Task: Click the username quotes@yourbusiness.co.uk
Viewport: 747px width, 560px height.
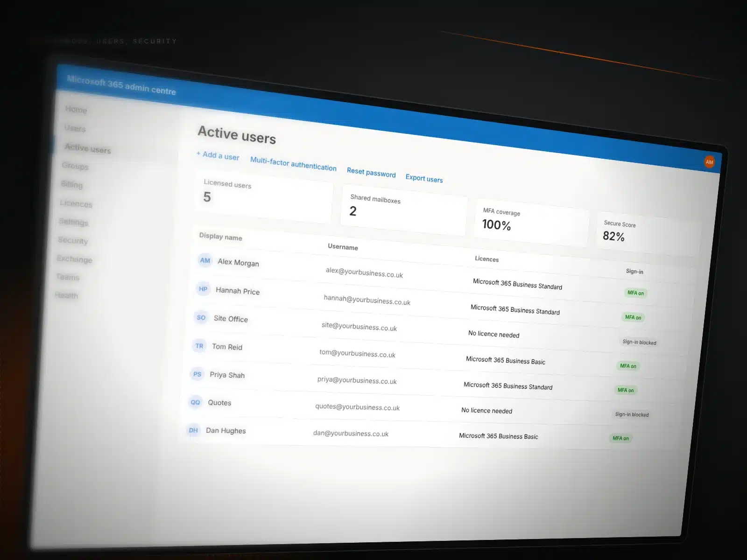Action: click(x=357, y=407)
